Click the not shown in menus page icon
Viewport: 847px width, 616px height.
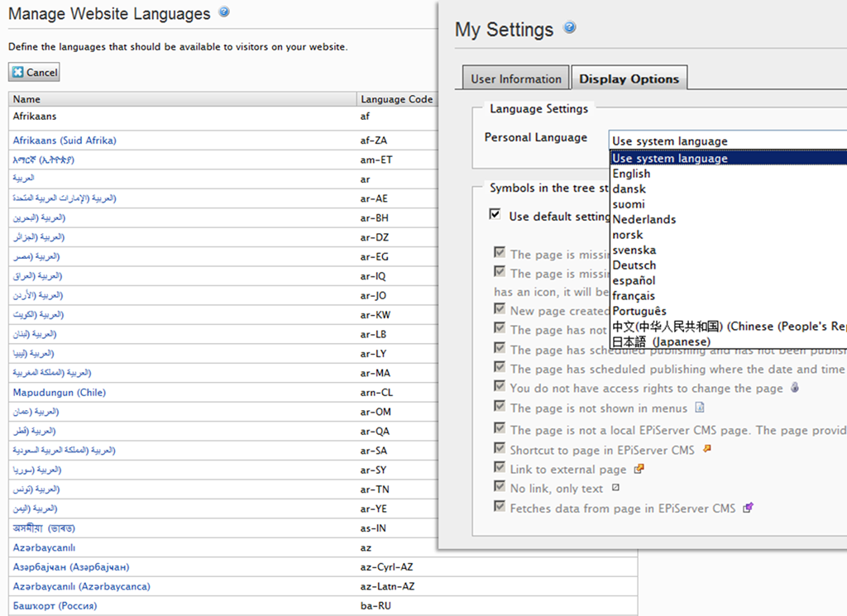pos(699,408)
